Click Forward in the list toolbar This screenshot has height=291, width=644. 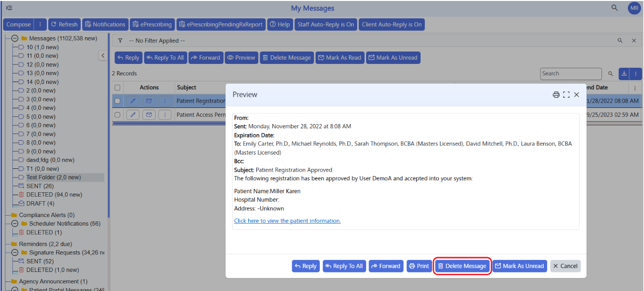[x=206, y=58]
